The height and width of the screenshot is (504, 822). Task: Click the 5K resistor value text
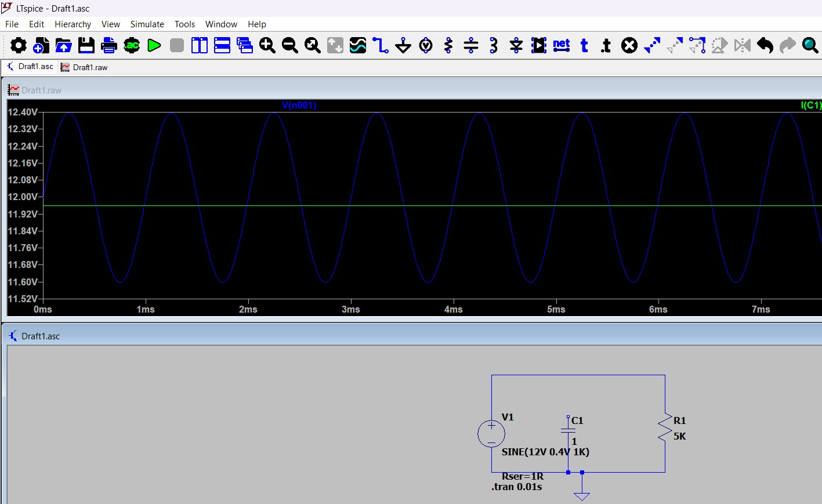pos(679,436)
